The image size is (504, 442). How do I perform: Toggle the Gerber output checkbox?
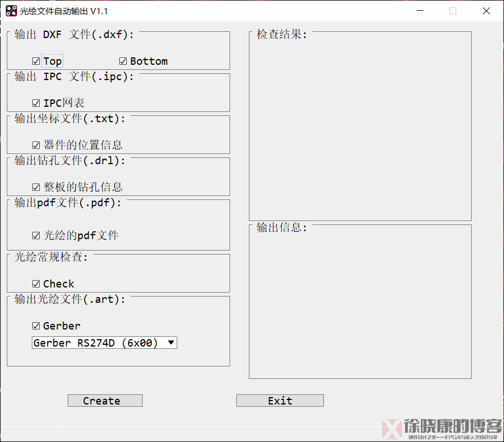tap(36, 326)
